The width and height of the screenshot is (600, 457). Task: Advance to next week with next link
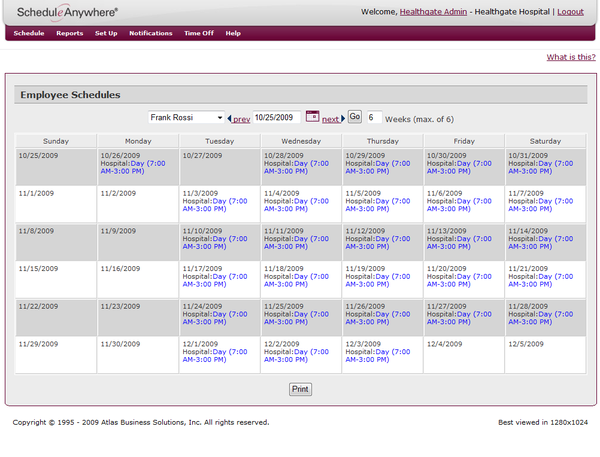tap(331, 119)
